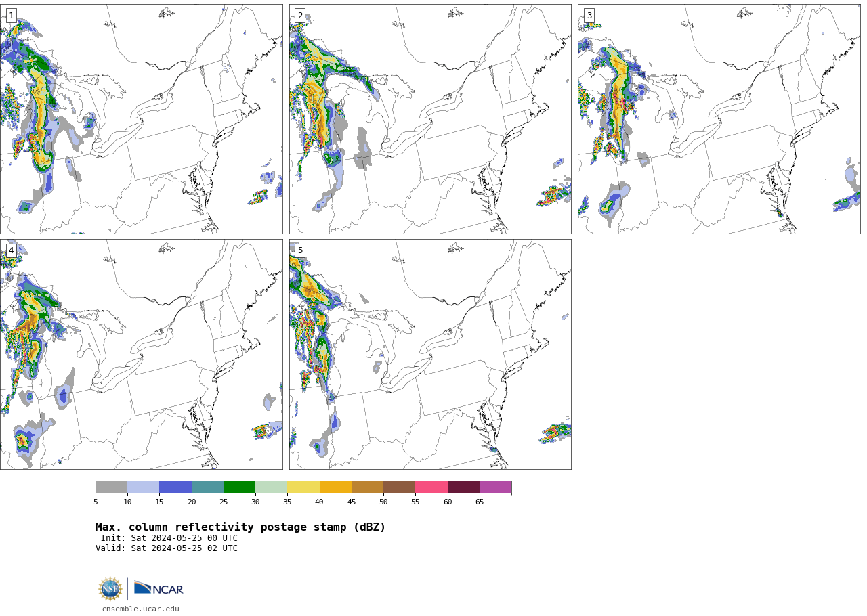Viewport: 867px width, 616px height.
Task: Open ensemble member 2 postage stamp map
Action: (430, 119)
